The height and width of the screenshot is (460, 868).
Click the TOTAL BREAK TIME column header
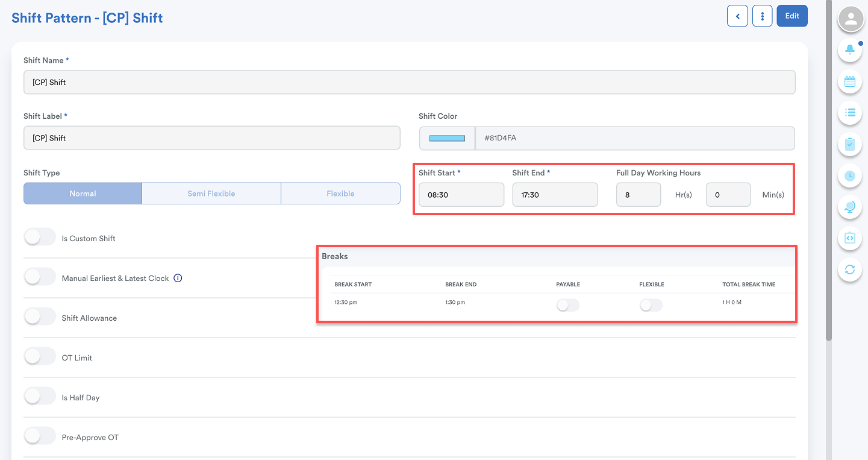click(x=749, y=285)
